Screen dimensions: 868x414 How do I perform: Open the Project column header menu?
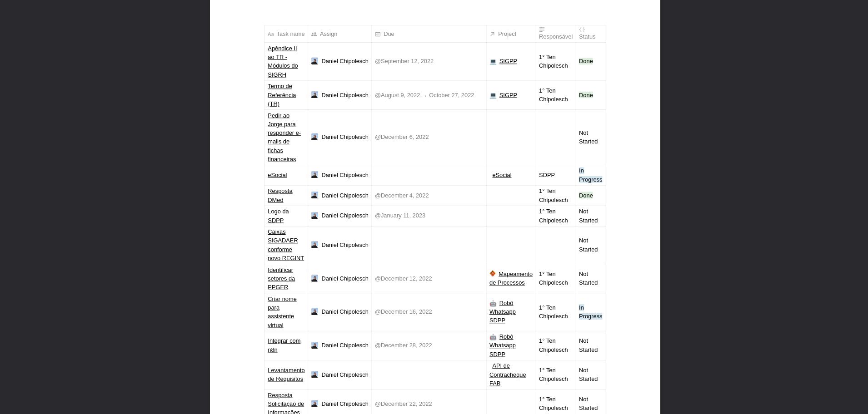pos(507,34)
